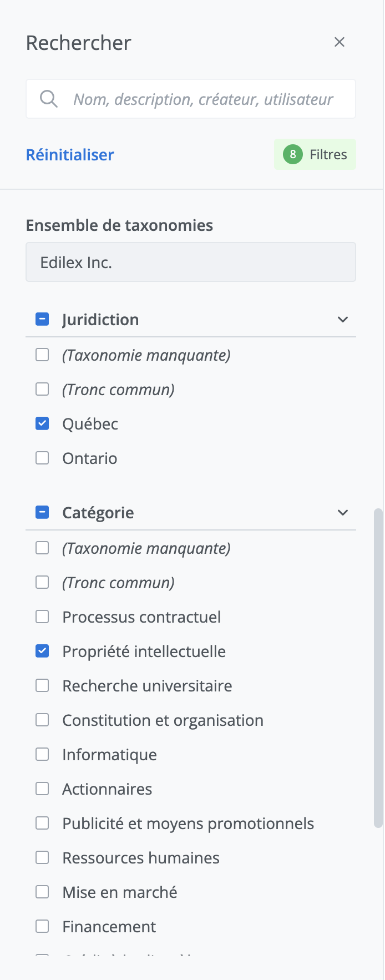Click the search magnifier icon
This screenshot has width=385, height=980.
49,99
